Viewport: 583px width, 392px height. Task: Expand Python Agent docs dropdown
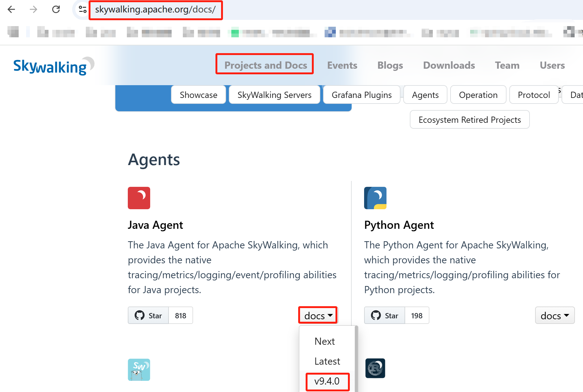pos(555,316)
